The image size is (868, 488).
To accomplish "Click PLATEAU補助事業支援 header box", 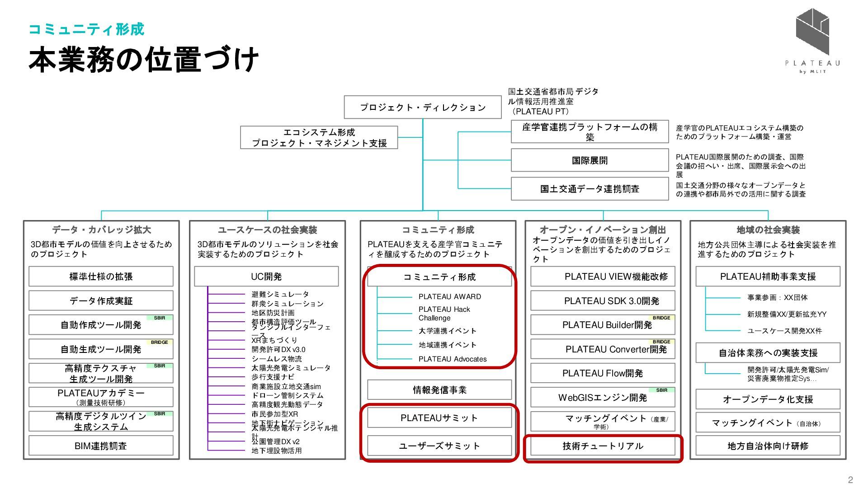I will [x=768, y=277].
